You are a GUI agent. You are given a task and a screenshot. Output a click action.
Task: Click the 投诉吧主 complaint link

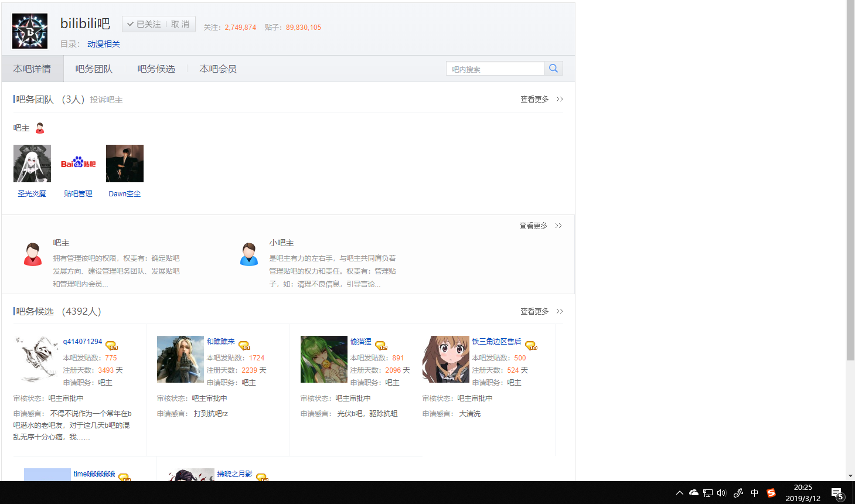[x=106, y=100]
